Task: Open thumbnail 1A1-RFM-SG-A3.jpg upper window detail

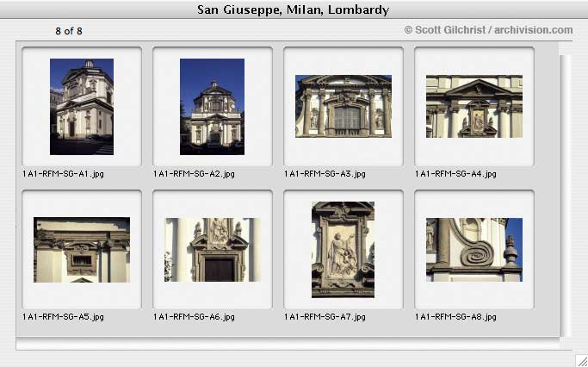Action: [344, 106]
